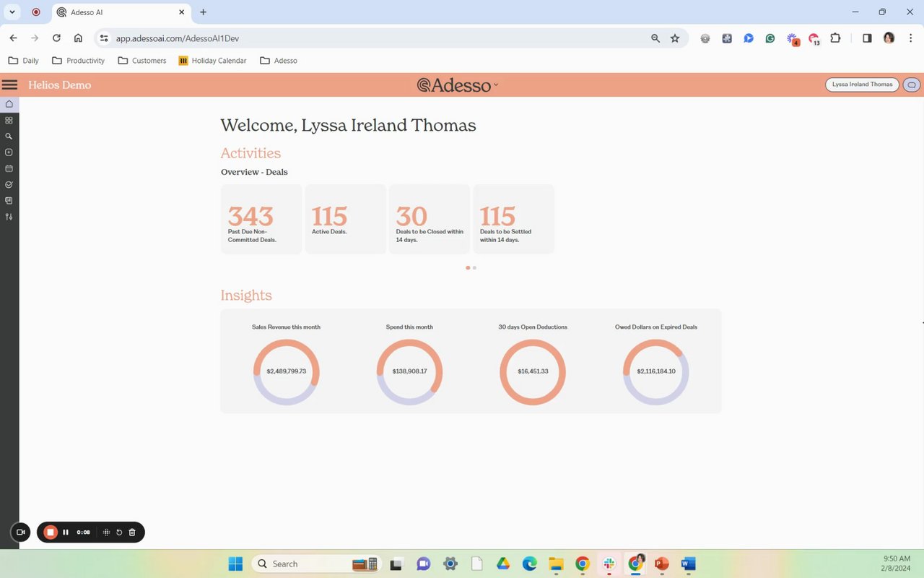924x578 pixels.
Task: Expand the Adesso logo dropdown chevron
Action: (x=496, y=85)
